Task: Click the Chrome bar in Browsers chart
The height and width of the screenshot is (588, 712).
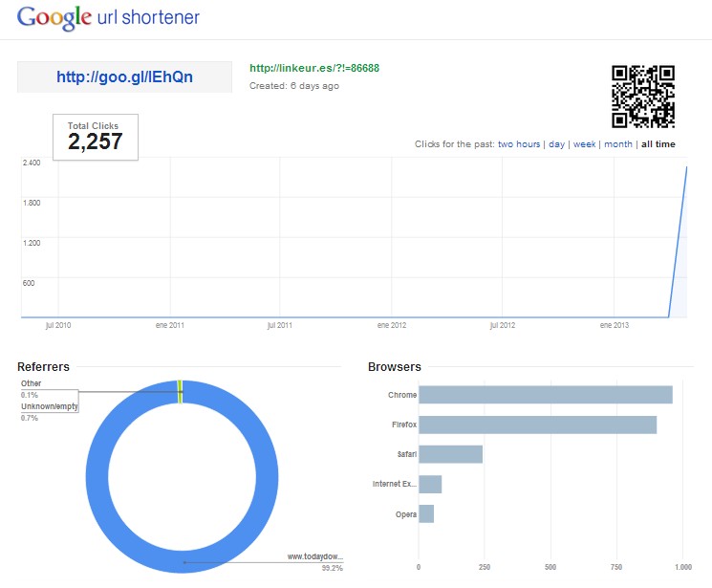Action: 546,395
